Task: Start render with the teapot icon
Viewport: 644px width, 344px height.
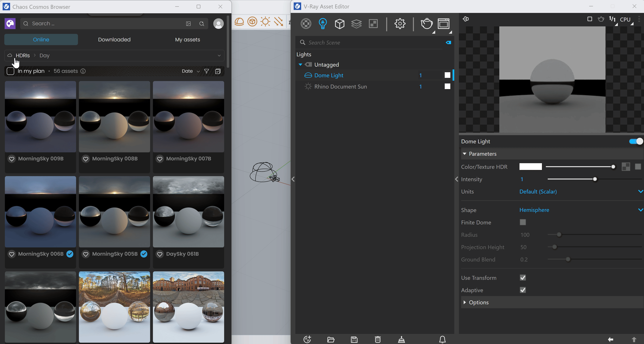Action: 427,24
